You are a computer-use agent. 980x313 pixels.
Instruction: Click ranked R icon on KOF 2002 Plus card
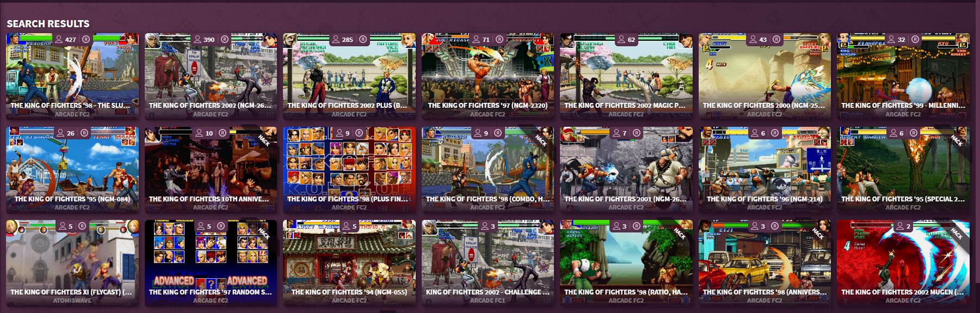point(363,39)
